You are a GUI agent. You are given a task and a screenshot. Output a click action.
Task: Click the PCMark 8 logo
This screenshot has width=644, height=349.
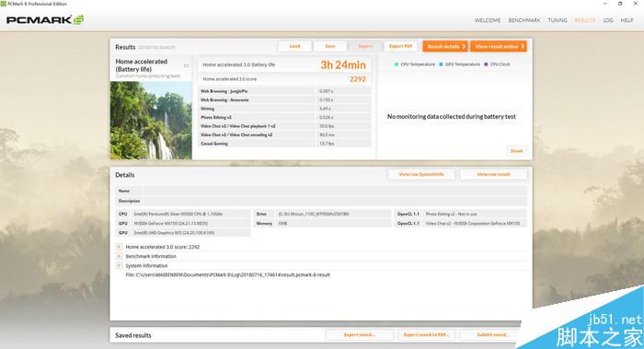(x=45, y=19)
